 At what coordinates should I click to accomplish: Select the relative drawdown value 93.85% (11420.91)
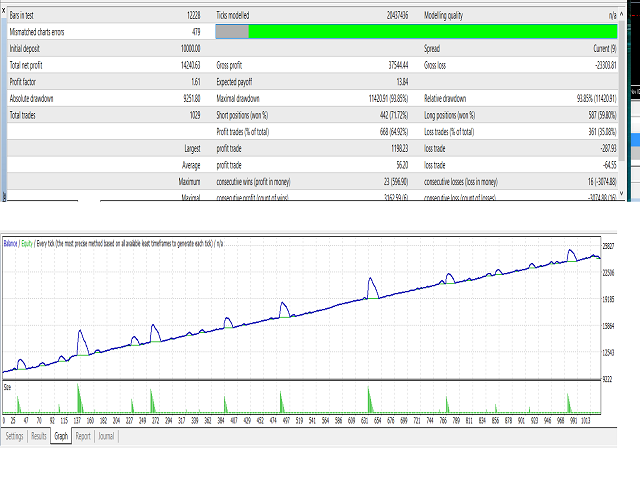[x=596, y=99]
